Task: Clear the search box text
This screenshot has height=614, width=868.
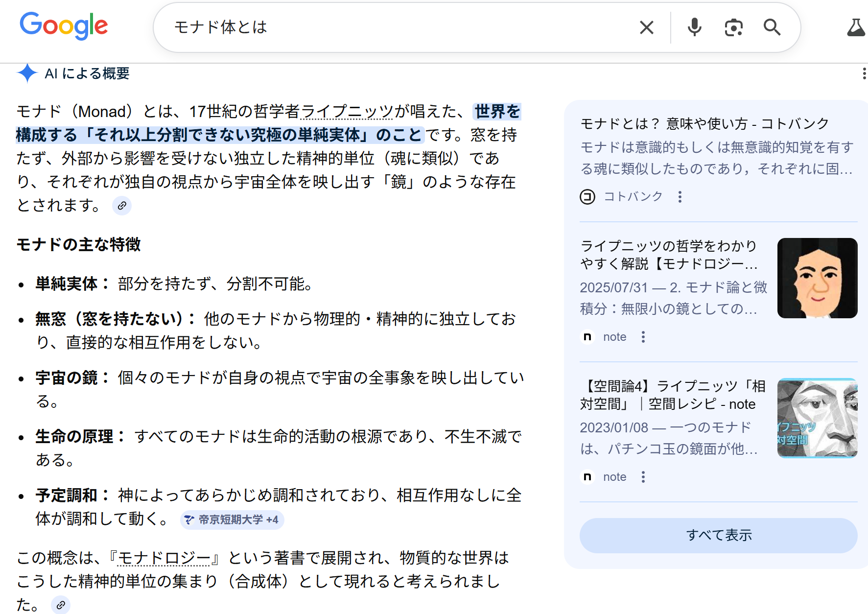Action: [x=646, y=27]
